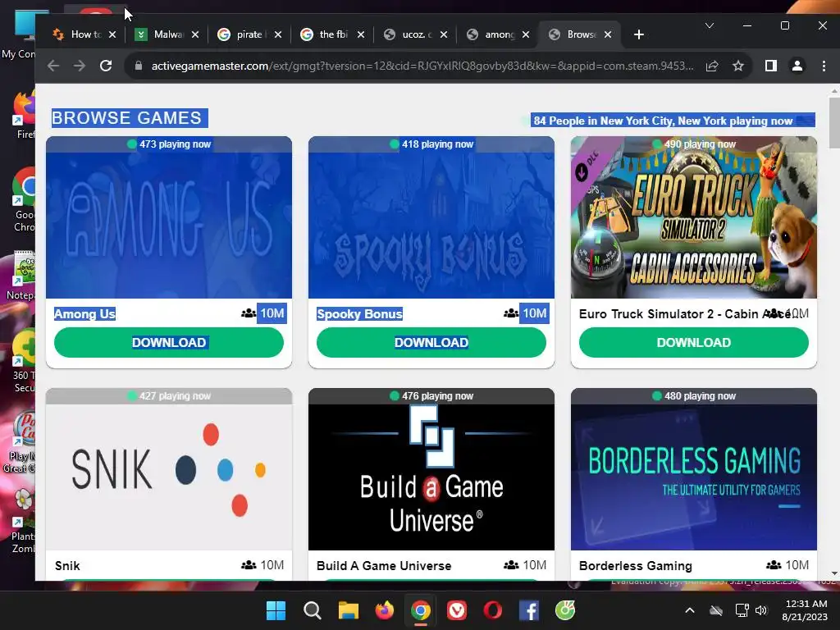Download Spooky Bonus
840x630 pixels.
[x=431, y=342]
